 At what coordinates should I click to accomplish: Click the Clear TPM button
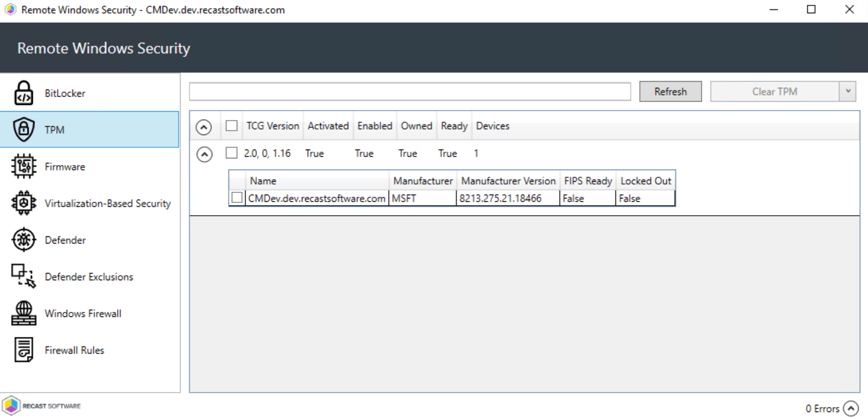(x=775, y=92)
